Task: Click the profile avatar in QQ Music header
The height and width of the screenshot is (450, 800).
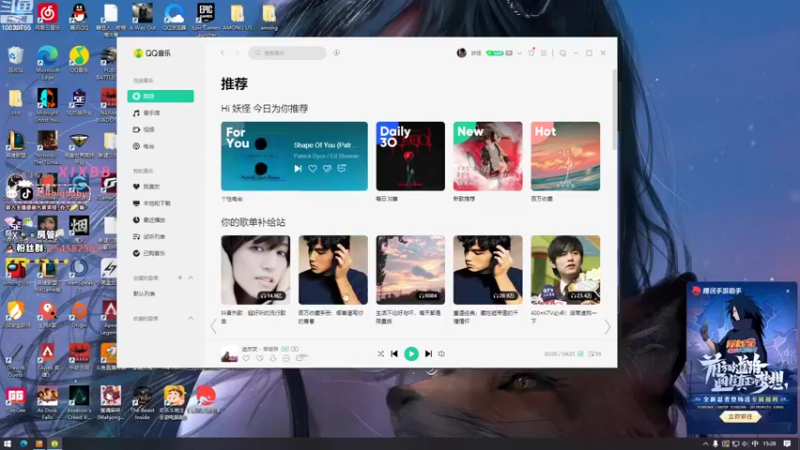Action: [461, 53]
